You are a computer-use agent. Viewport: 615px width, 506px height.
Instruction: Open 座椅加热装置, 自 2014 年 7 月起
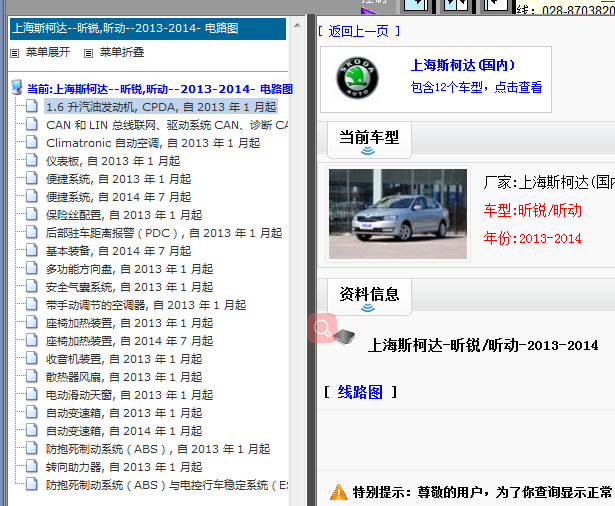(x=129, y=341)
